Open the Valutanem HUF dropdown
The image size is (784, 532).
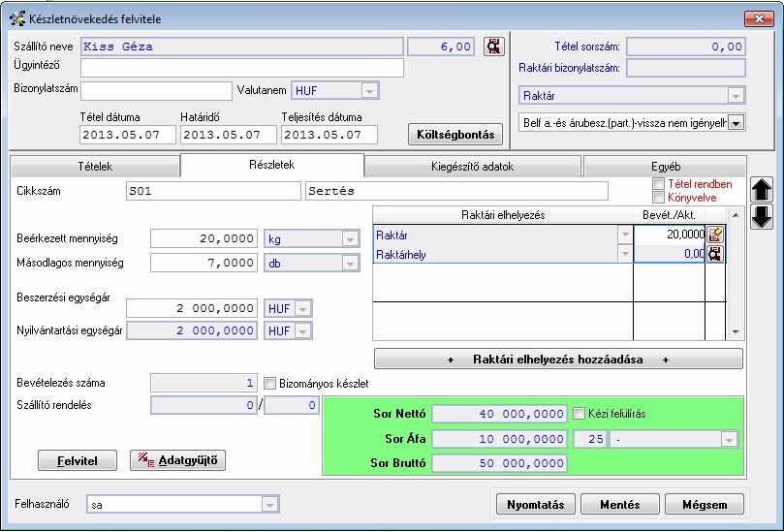point(369,91)
